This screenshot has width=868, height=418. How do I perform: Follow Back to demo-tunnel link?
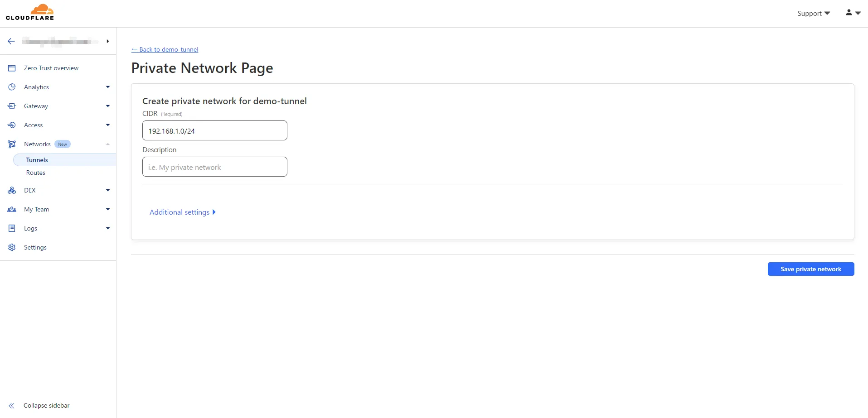click(165, 49)
